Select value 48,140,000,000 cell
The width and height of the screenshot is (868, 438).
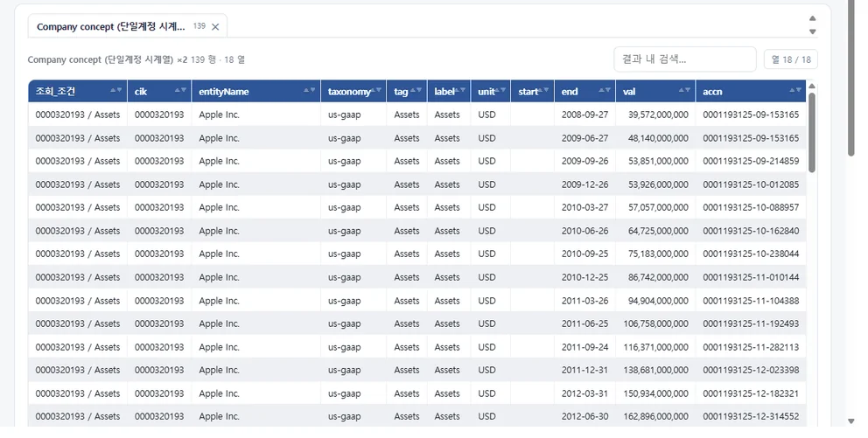click(655, 138)
